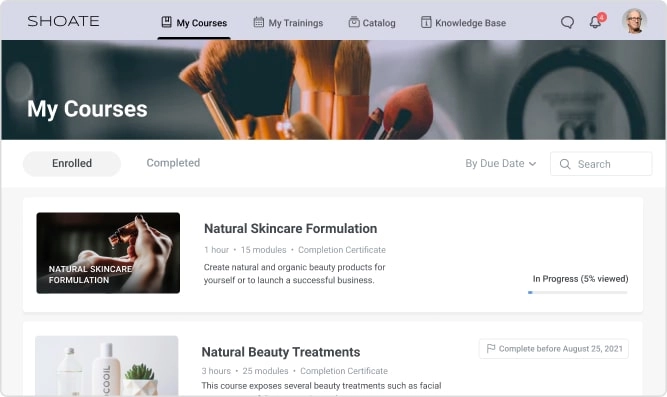Click the search magnifier icon
This screenshot has width=667, height=397.
point(565,164)
